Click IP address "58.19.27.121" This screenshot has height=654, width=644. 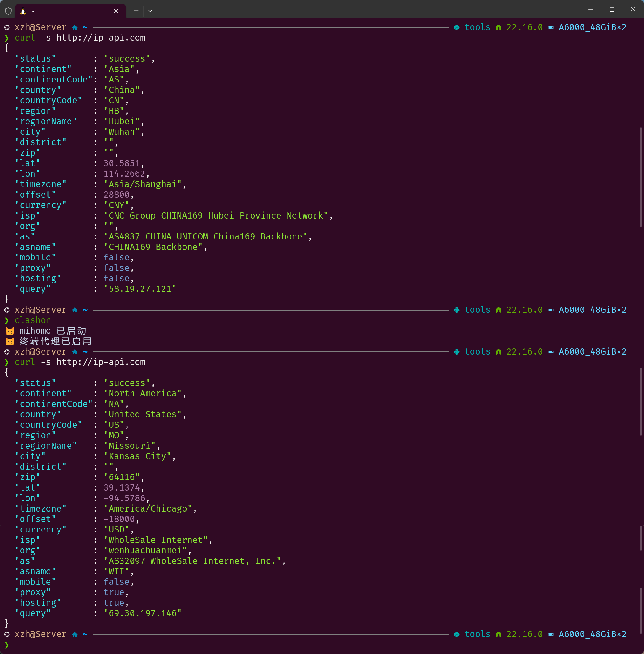pos(140,289)
